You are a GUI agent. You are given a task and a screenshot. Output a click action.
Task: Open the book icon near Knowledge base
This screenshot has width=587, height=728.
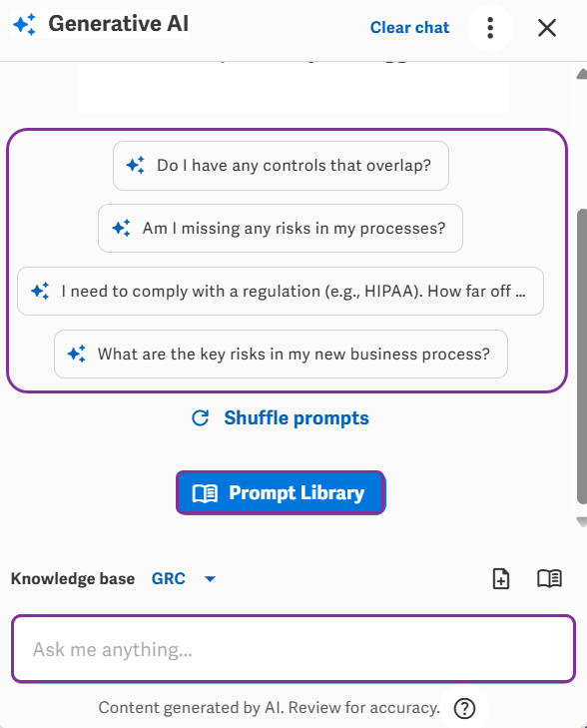[x=549, y=578]
